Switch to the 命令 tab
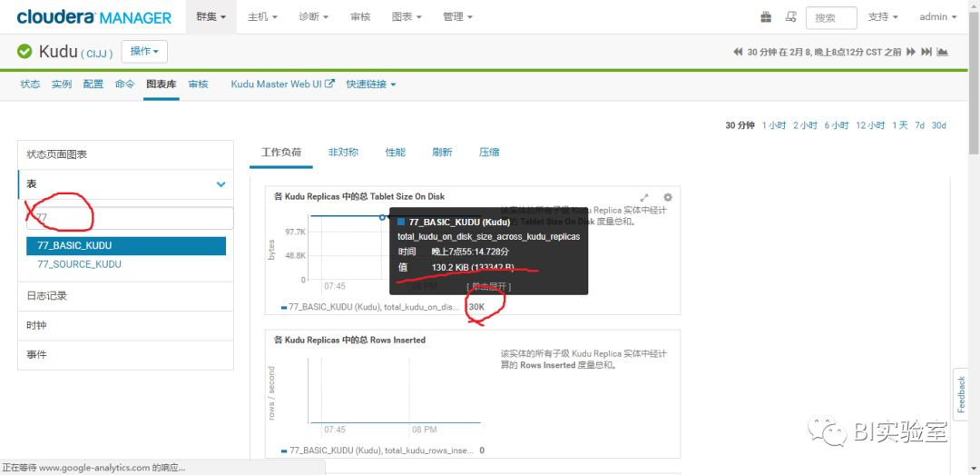 (124, 84)
